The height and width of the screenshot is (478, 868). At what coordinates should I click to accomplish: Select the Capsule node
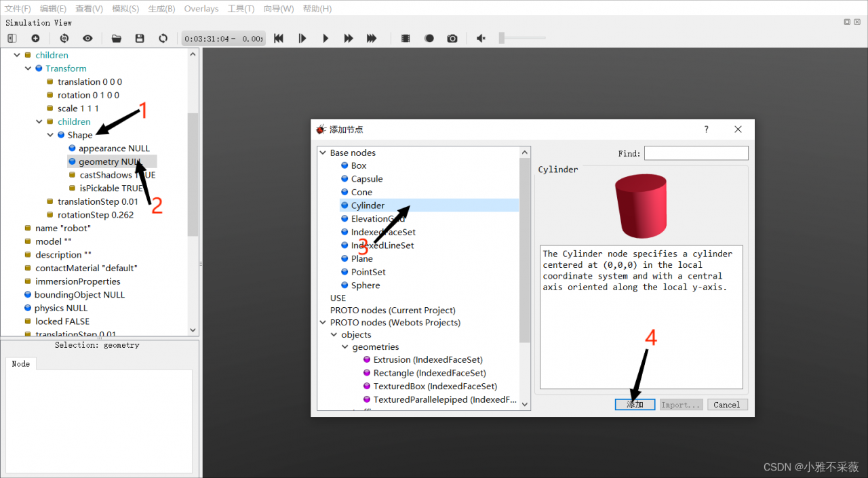(367, 179)
